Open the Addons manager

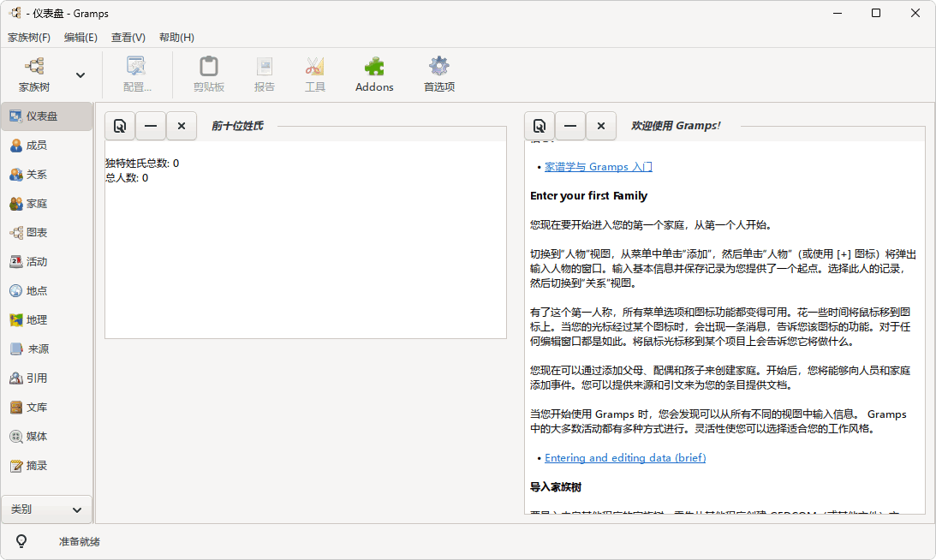tap(373, 74)
